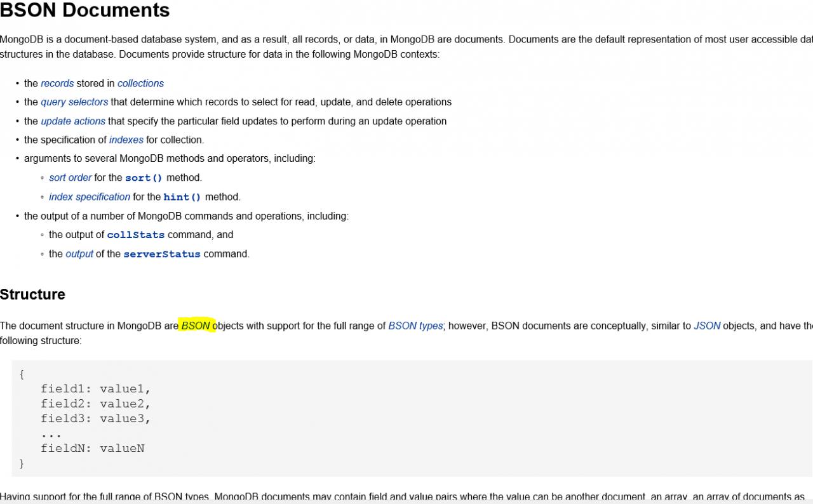
Task: Click the yellow-highlighted BSON link
Action: pyautogui.click(x=196, y=326)
